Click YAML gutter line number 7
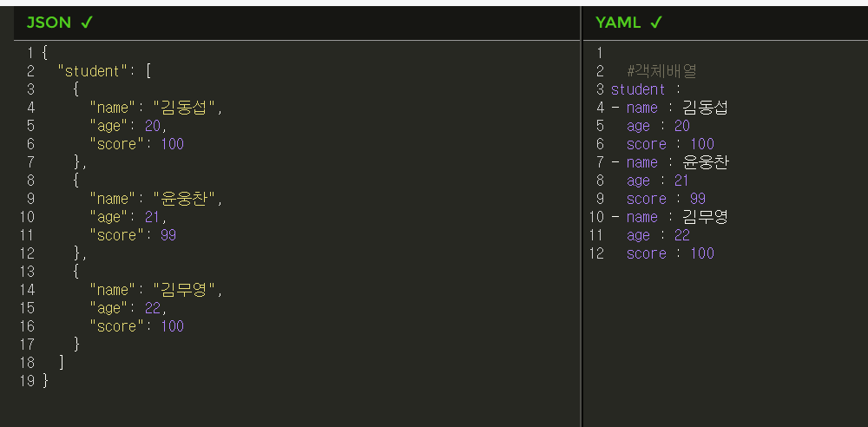Viewport: 868px width, 427px height. (600, 162)
